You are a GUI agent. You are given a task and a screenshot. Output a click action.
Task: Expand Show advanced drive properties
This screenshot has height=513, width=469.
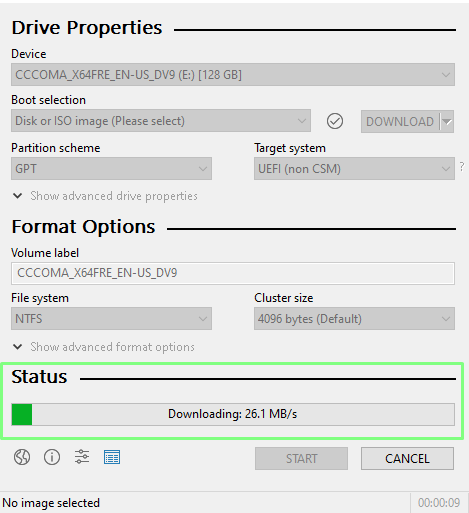(105, 196)
